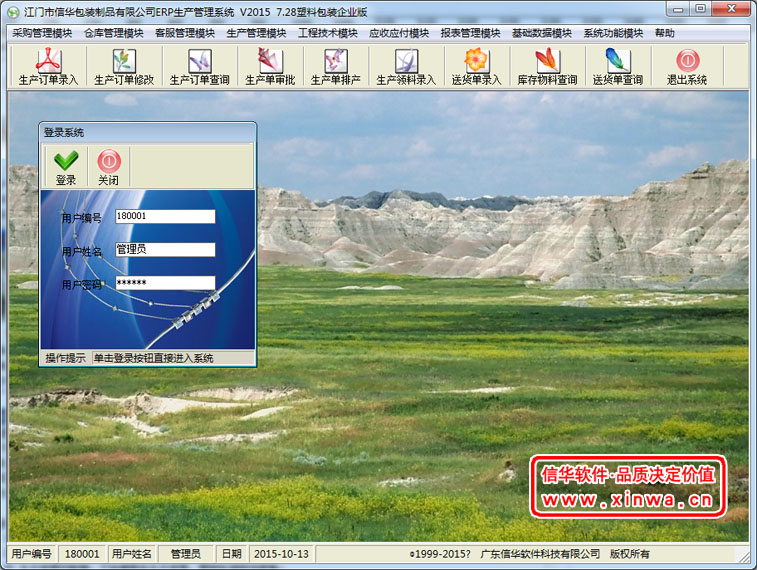757x570 pixels.
Task: Click status bar 日期 label
Action: coord(232,554)
